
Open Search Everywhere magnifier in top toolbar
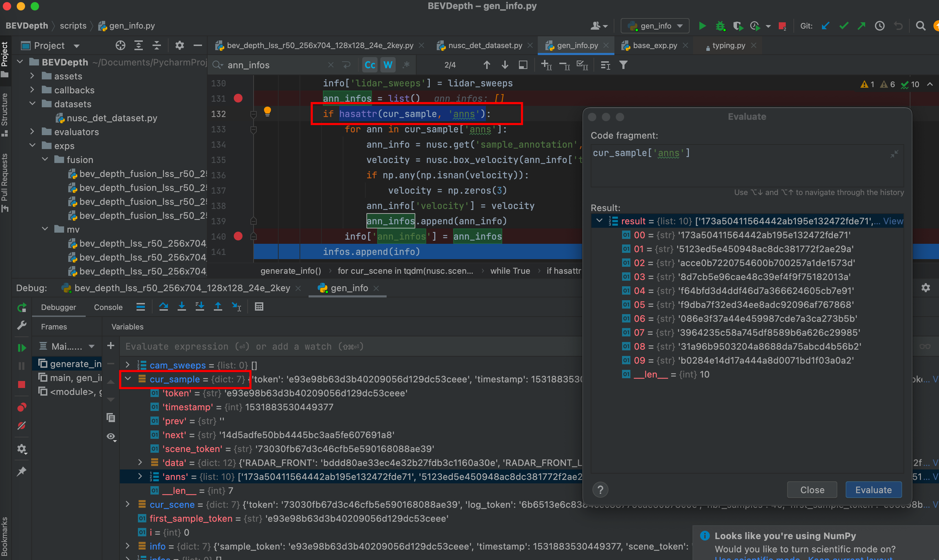click(921, 26)
